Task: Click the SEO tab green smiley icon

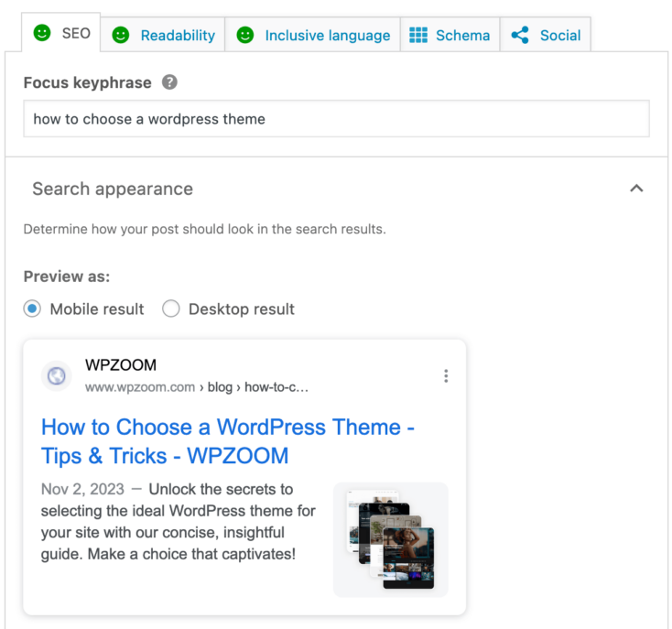Action: coord(42,33)
